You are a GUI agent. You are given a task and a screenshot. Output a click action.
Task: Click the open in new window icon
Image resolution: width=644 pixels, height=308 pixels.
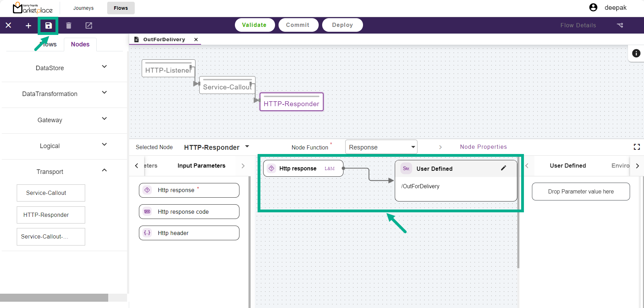point(89,25)
